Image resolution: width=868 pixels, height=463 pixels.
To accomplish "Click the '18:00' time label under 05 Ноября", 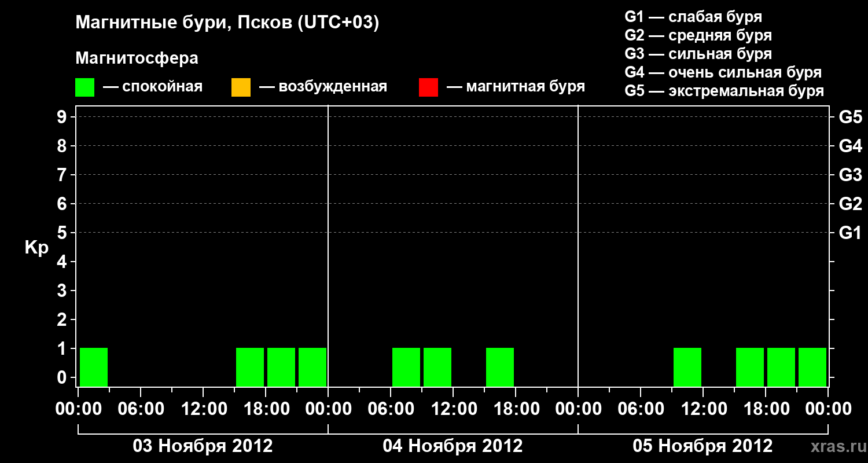I will [x=766, y=409].
